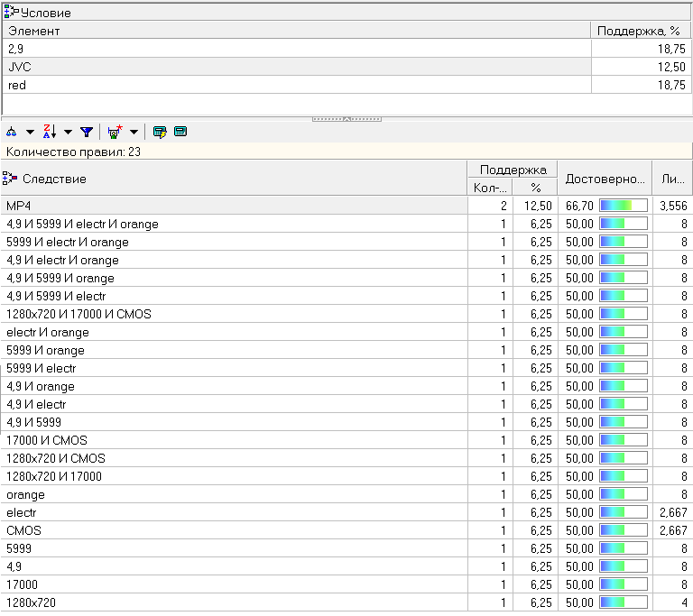The image size is (693, 616).
Task: Click the tree icon beside Следствие header
Action: point(12,179)
